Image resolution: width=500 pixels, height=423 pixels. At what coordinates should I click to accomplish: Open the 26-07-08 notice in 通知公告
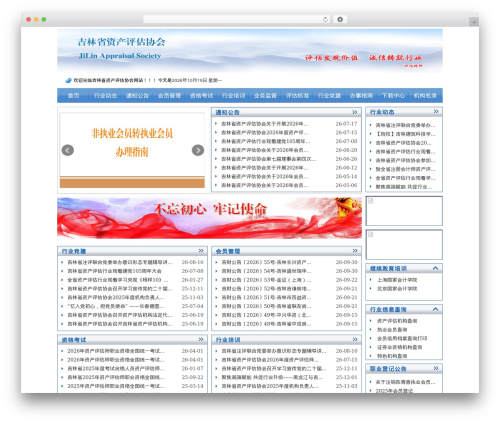[x=266, y=141]
